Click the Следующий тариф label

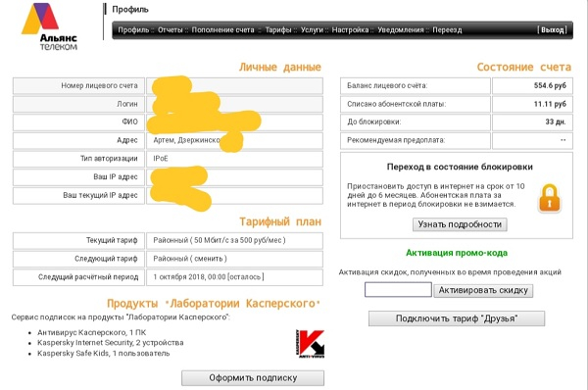coord(106,259)
